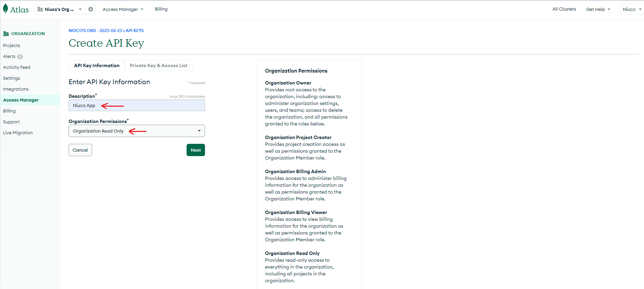Go to Billing in top navigation
The height and width of the screenshot is (289, 644).
point(161,9)
